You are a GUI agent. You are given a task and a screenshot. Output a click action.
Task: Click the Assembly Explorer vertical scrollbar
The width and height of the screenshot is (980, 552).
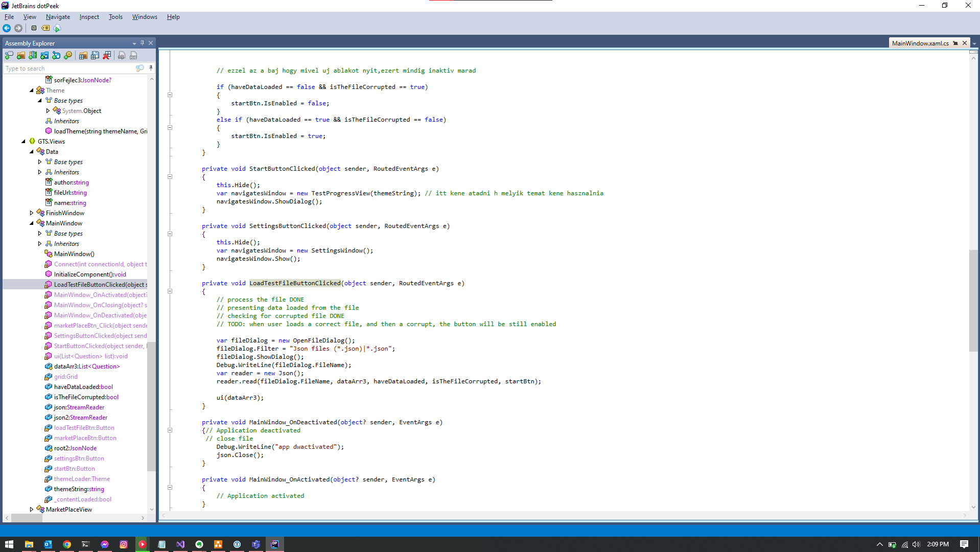tap(151, 406)
